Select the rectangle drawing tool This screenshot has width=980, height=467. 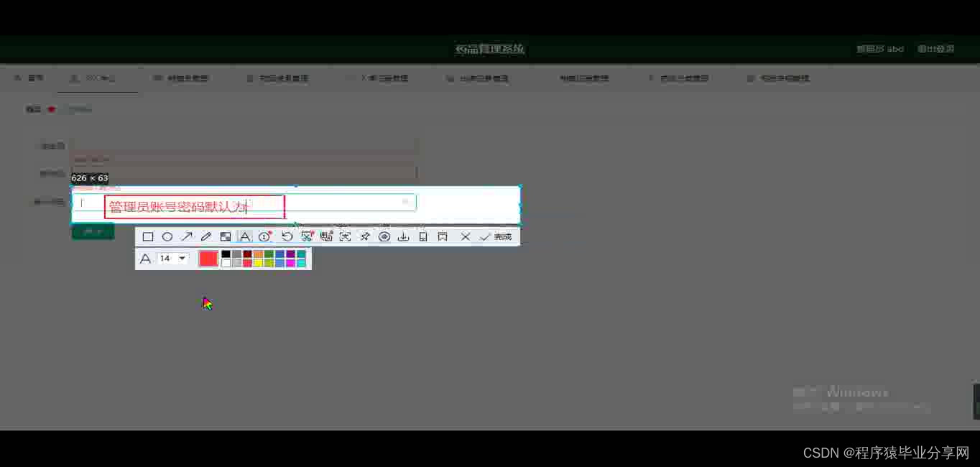pyautogui.click(x=148, y=237)
